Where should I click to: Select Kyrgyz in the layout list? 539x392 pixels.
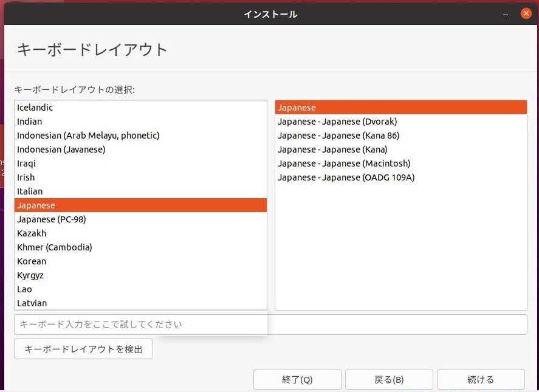click(x=140, y=275)
